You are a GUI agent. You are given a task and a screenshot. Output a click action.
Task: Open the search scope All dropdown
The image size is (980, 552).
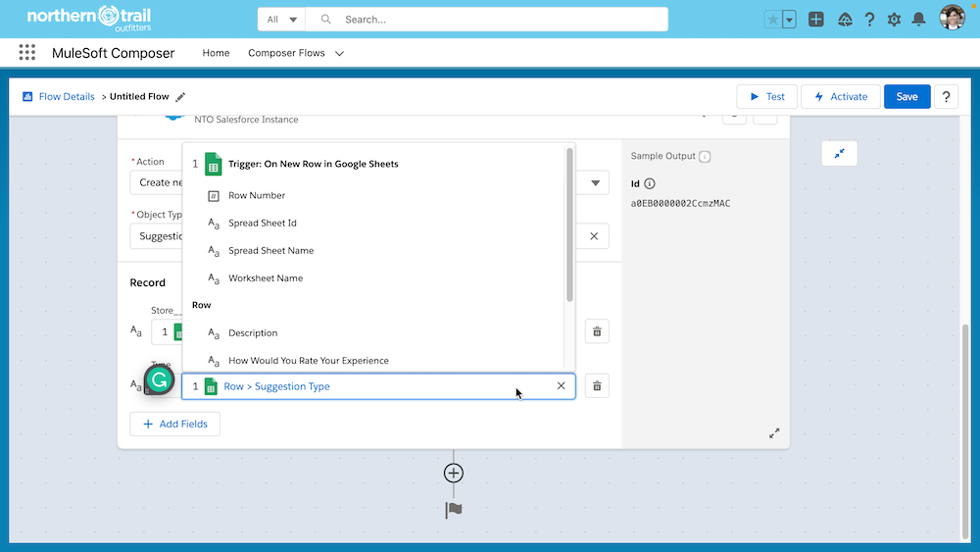coord(281,20)
